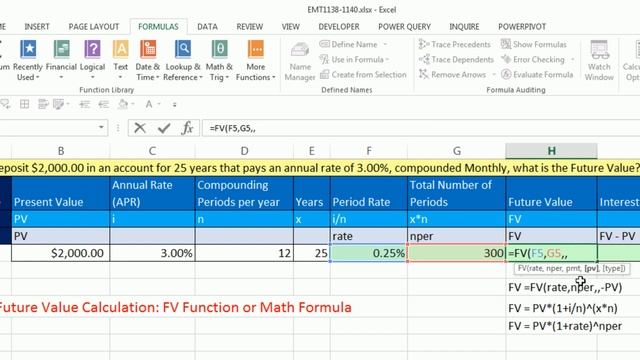640x360 pixels.
Task: Open Lookup & Reference functions
Action: tap(183, 60)
